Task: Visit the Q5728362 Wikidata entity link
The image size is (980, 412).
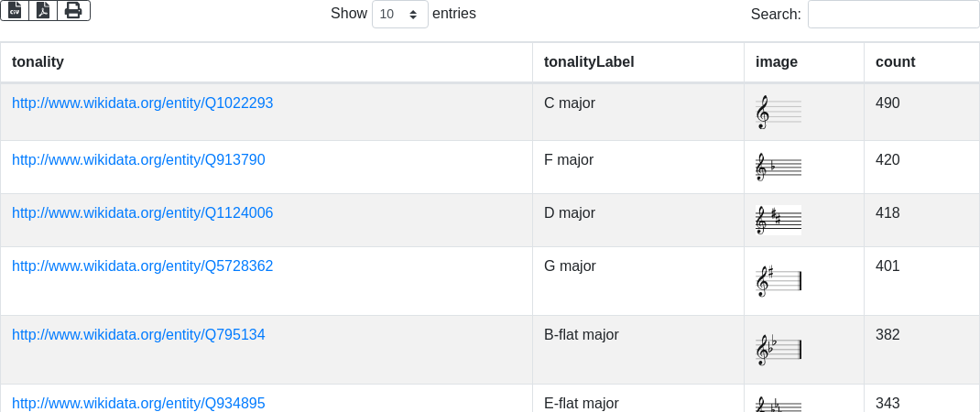Action: [x=142, y=266]
